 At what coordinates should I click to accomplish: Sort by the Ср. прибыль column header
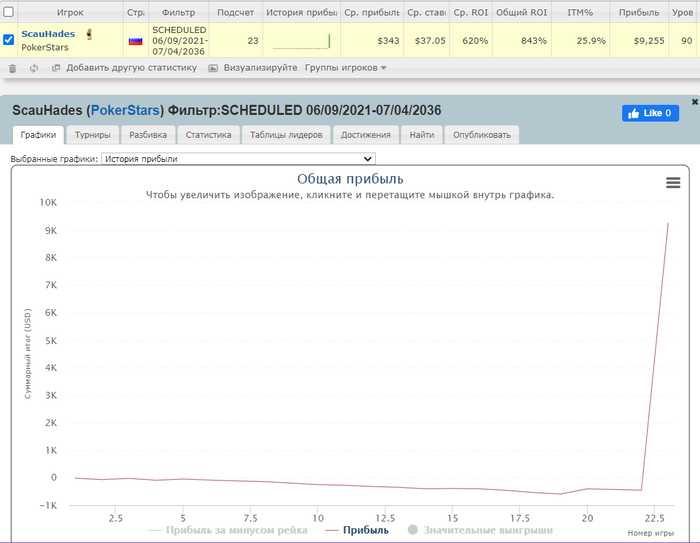coord(372,13)
